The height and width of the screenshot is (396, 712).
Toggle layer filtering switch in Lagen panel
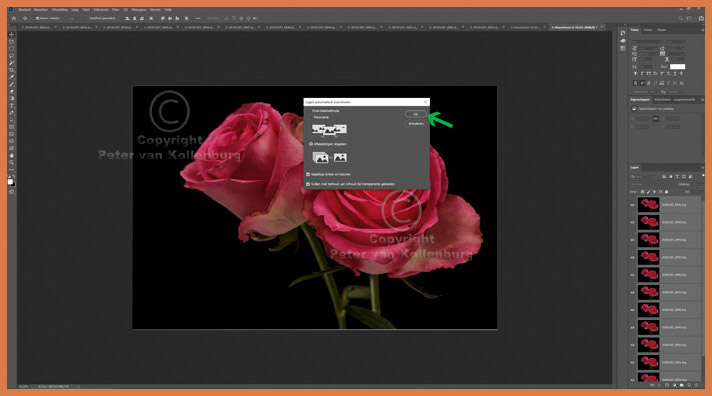pyautogui.click(x=703, y=175)
